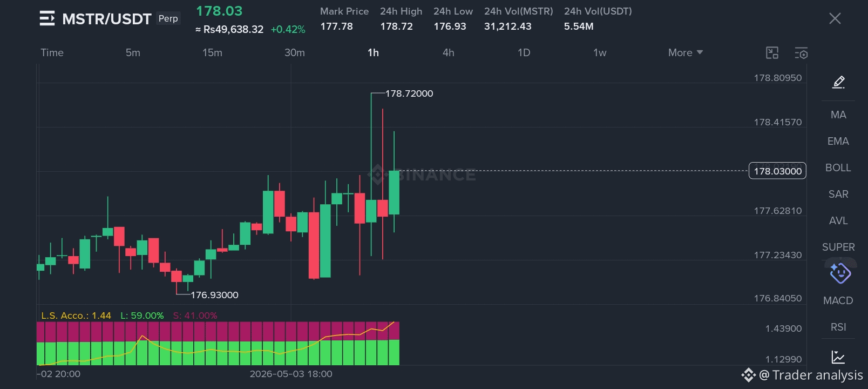This screenshot has width=868, height=389.
Task: Click the 177.62810 price axis label
Action: pyautogui.click(x=778, y=211)
